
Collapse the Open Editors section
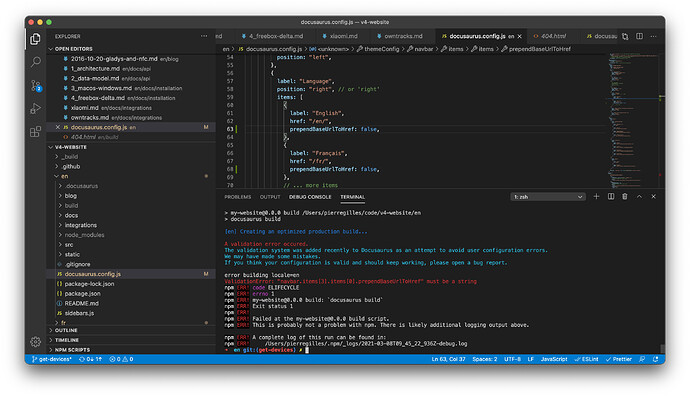[131, 49]
